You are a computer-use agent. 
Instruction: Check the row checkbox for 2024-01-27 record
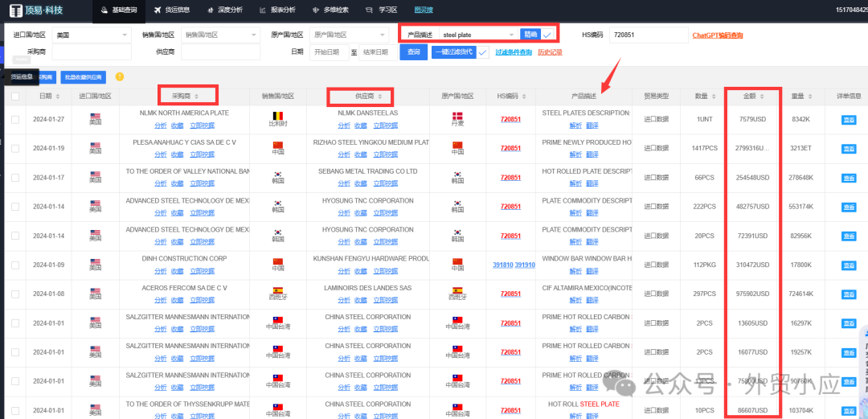click(x=15, y=120)
